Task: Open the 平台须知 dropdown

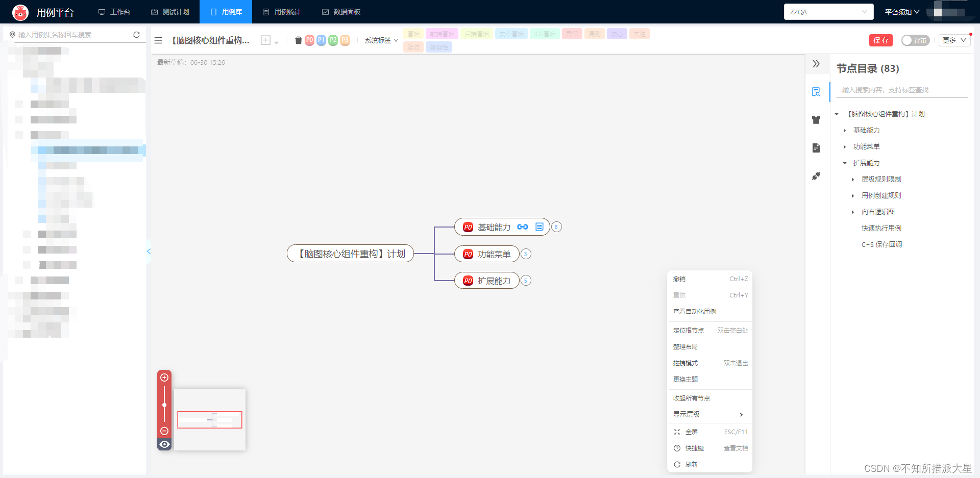Action: tap(902, 12)
